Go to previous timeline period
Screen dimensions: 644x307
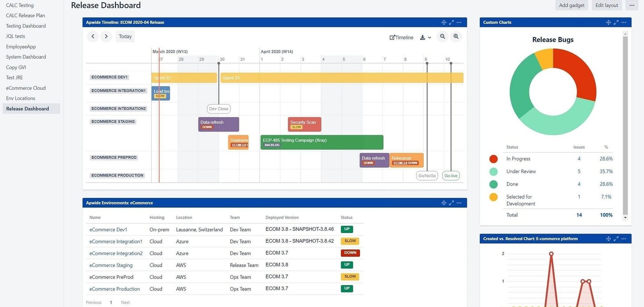click(93, 37)
